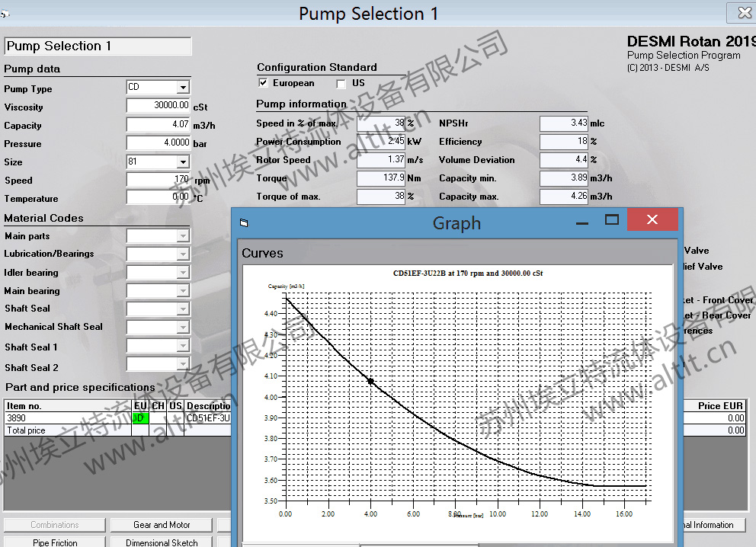
Task: Select the CD51EF-3U description cell
Action: [208, 418]
